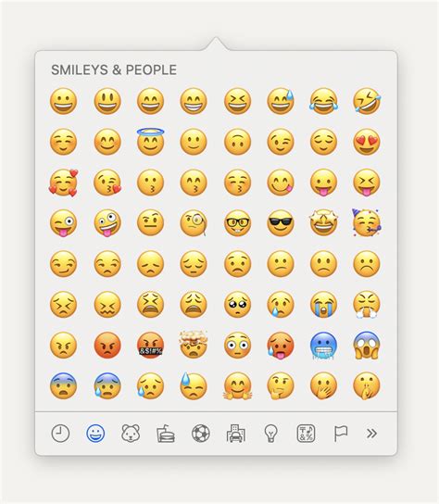The width and height of the screenshot is (439, 504).
Task: Insert the partying face emoji
Action: point(367,222)
